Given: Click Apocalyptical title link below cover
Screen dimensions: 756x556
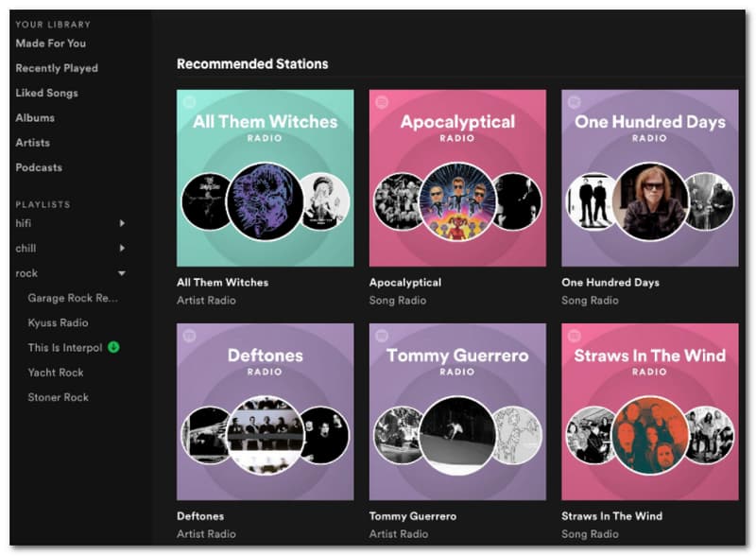Looking at the screenshot, I should [x=405, y=283].
